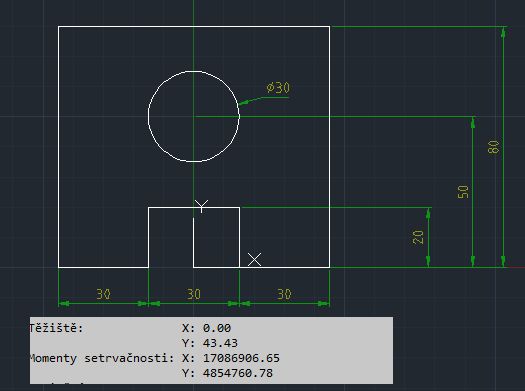Click the Momenty setrvačnosti label text
Viewport: 525px width, 391px height.
point(102,358)
